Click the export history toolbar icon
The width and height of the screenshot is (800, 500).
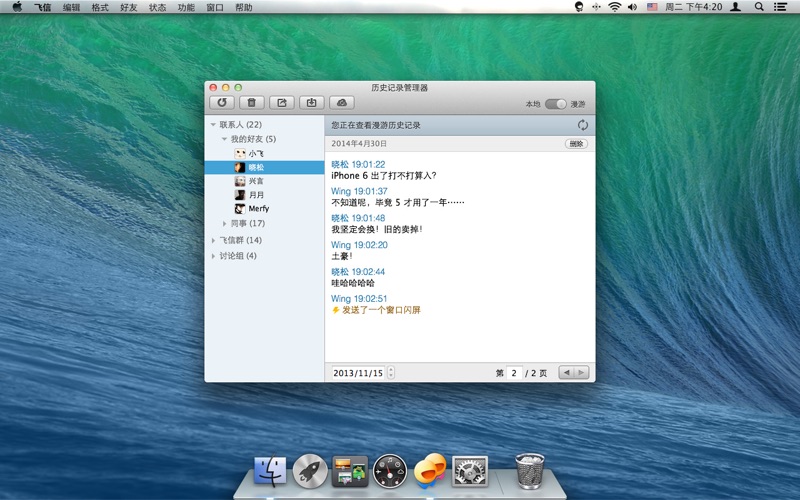click(x=282, y=102)
